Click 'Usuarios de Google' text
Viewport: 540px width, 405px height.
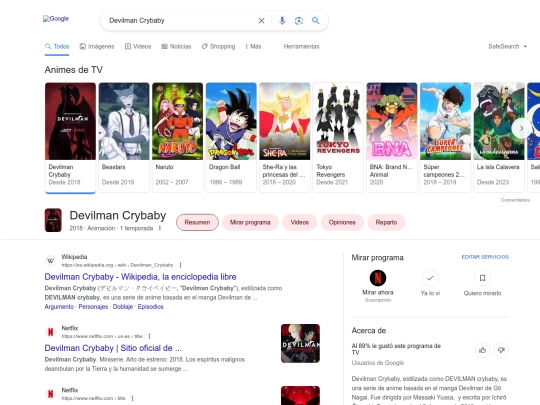tap(378, 363)
